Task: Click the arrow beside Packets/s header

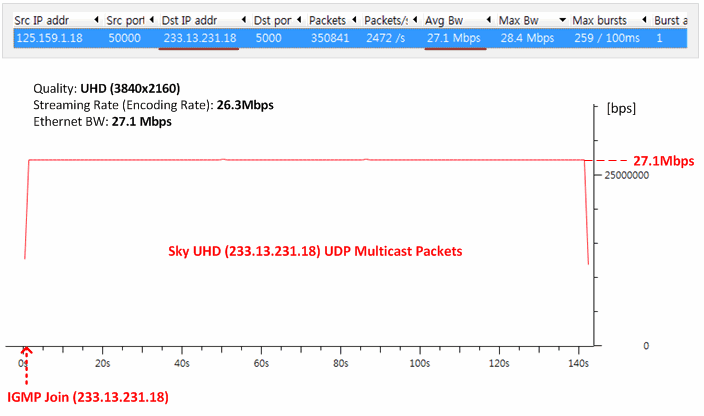Action: (415, 20)
